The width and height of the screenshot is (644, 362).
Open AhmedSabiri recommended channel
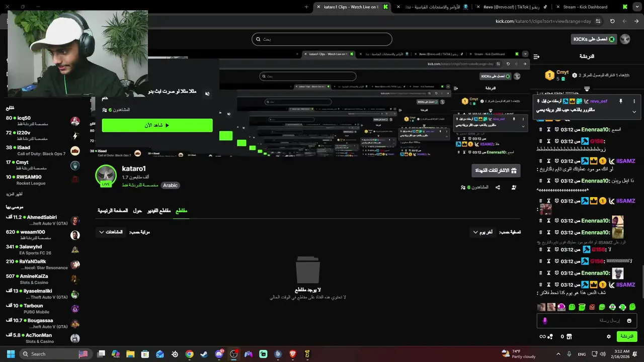[x=43, y=220]
